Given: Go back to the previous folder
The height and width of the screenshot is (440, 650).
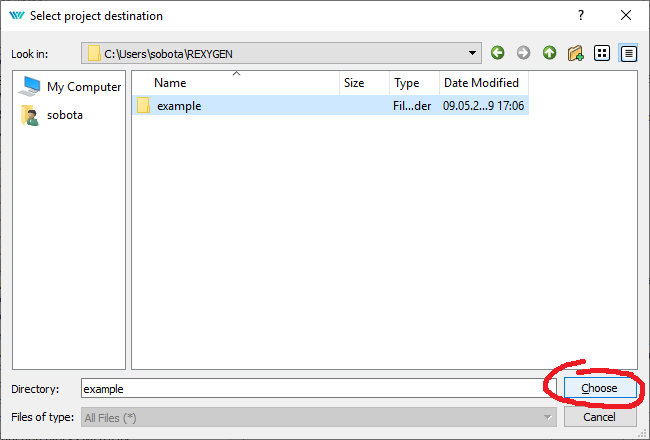Looking at the screenshot, I should coord(497,53).
